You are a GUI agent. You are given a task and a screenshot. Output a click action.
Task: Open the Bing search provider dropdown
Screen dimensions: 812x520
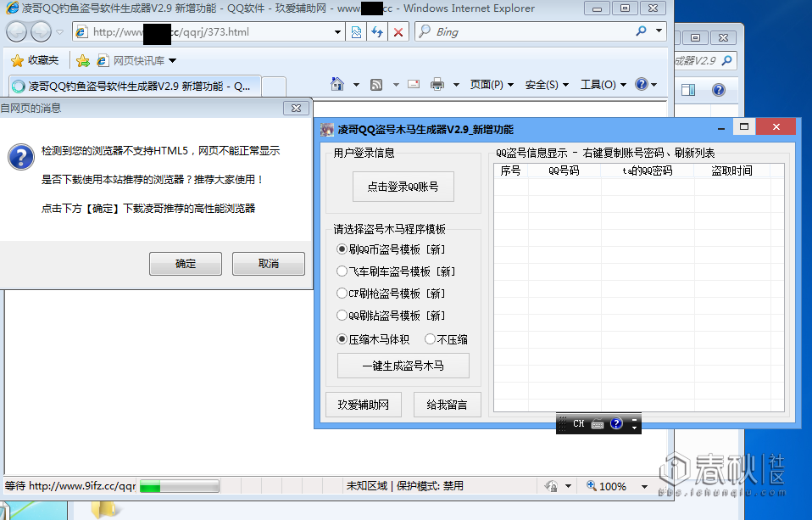click(x=659, y=31)
